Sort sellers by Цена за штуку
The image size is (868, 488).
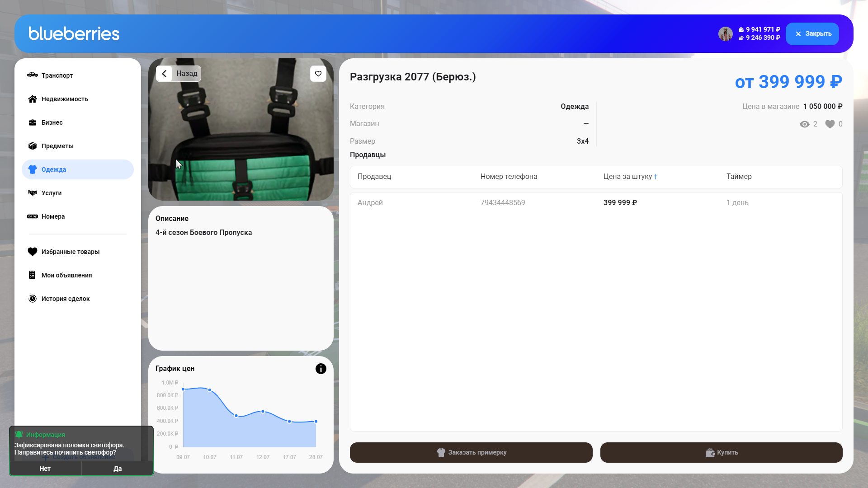click(x=630, y=177)
